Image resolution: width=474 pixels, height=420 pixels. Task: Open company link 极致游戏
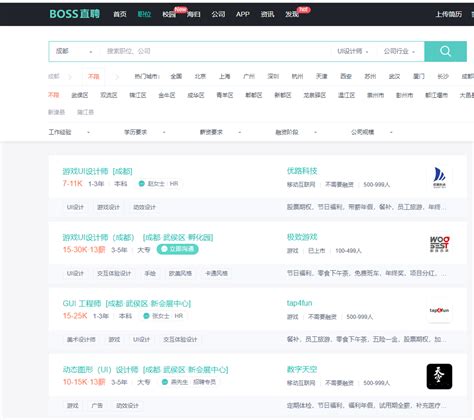[x=302, y=237]
